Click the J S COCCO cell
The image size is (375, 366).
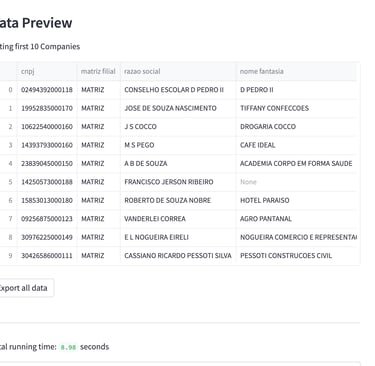pos(178,127)
